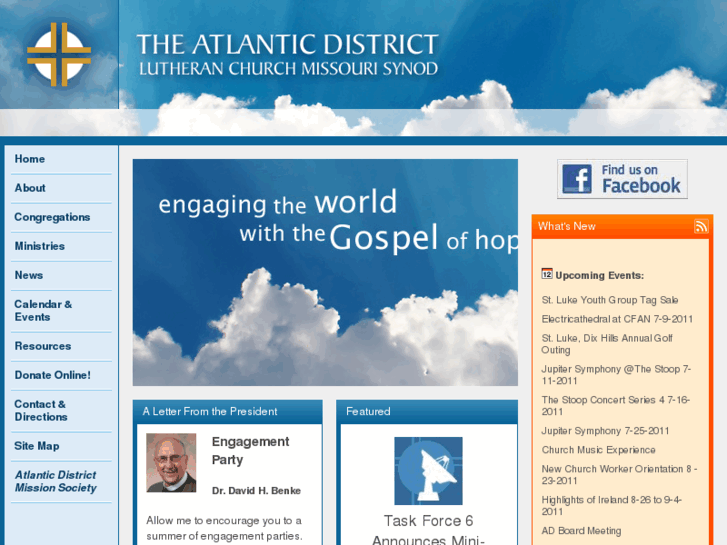727x545 pixels.
Task: Open the Site Map
Action: point(37,446)
